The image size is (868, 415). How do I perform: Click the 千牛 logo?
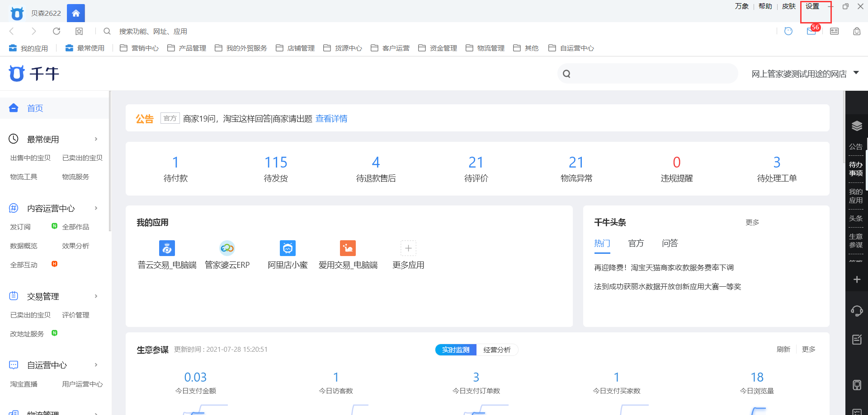tap(34, 73)
